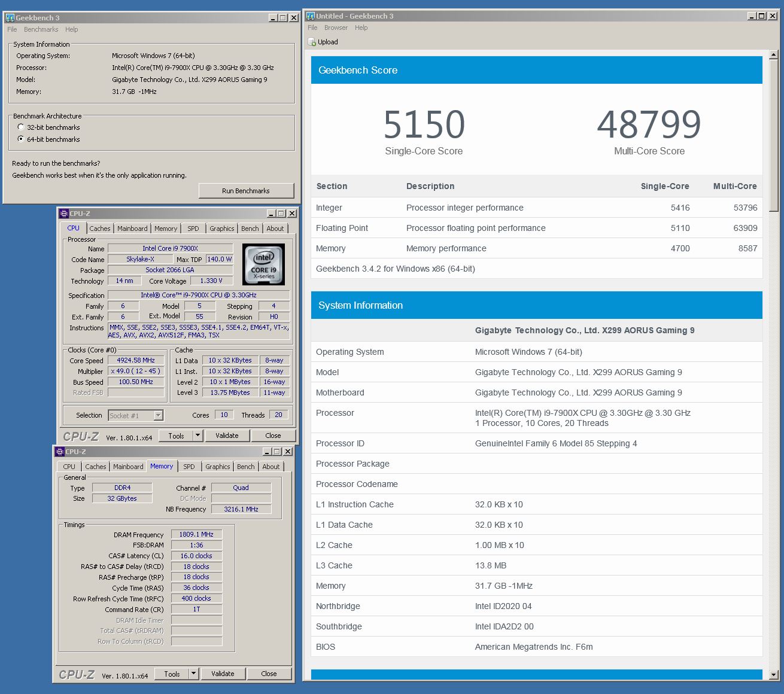Switch to Caches tab in lower CPU-Z
The height and width of the screenshot is (694, 784).
pos(96,467)
